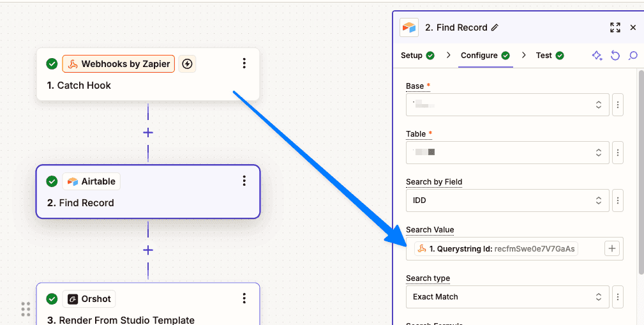Click the Orshot app badge
This screenshot has width=644, height=325.
point(89,299)
